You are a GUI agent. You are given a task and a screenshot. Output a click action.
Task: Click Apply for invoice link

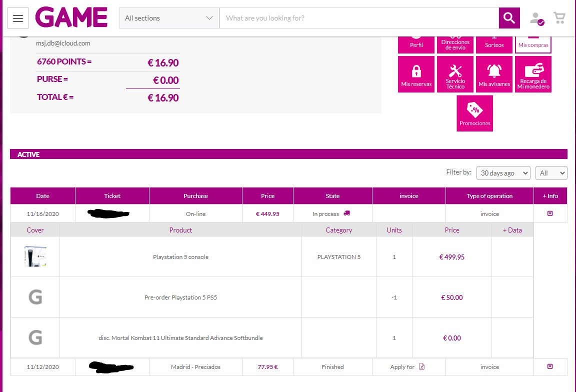tap(407, 367)
